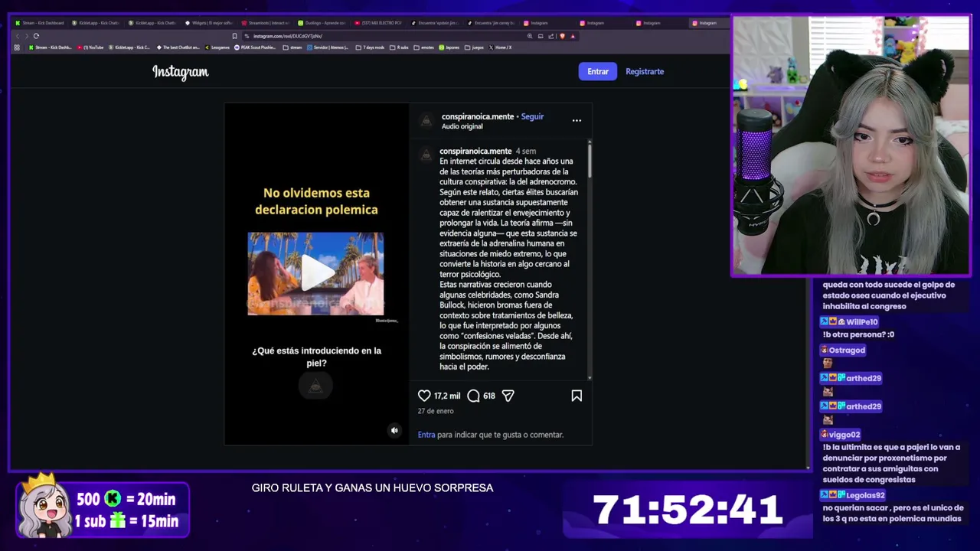Image resolution: width=980 pixels, height=551 pixels.
Task: Reload the page in the browser
Action: pos(36,36)
